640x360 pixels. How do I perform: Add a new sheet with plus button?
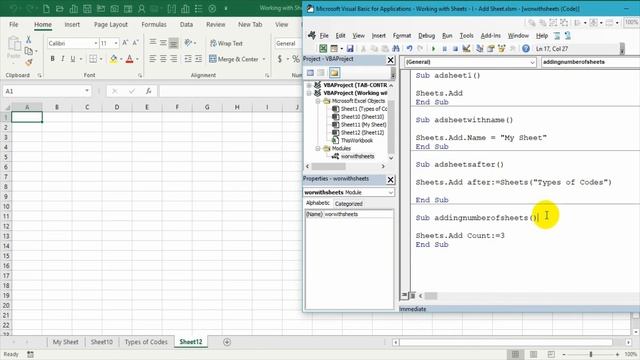[227, 342]
